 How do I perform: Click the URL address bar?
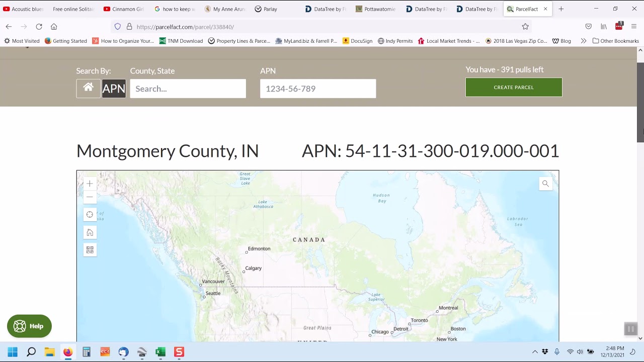(x=322, y=27)
